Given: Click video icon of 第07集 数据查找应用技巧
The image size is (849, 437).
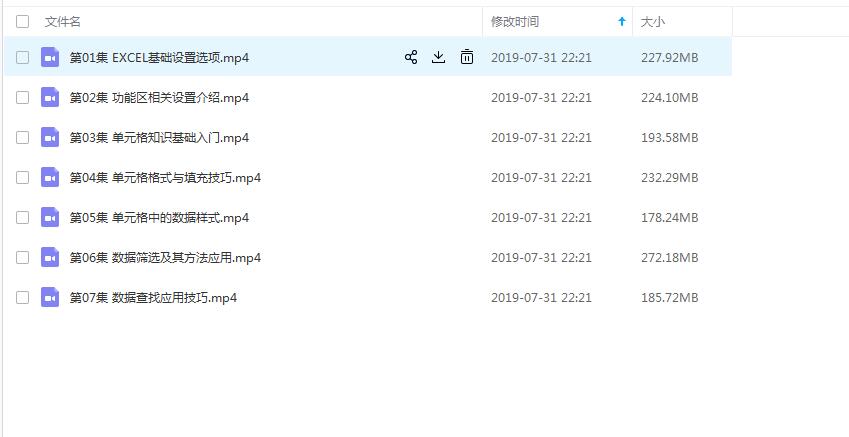Looking at the screenshot, I should point(50,298).
